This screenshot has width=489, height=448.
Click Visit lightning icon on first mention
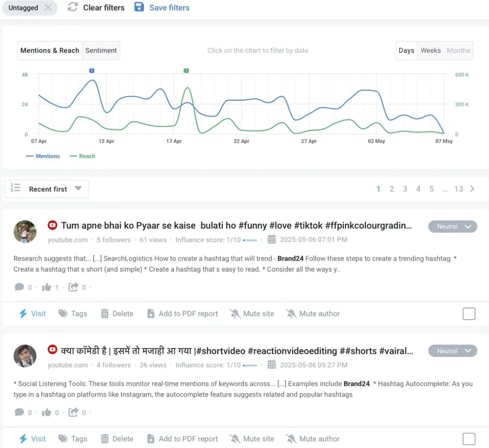point(23,314)
